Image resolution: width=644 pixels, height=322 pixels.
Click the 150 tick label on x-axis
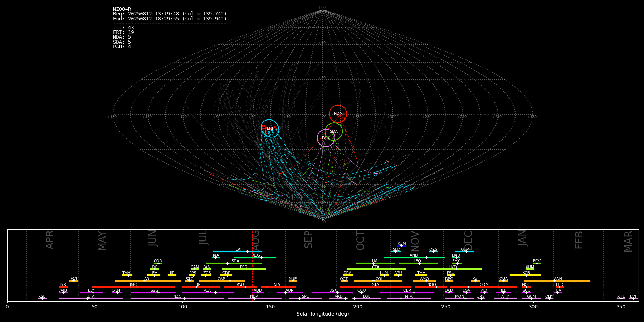tap(270, 307)
